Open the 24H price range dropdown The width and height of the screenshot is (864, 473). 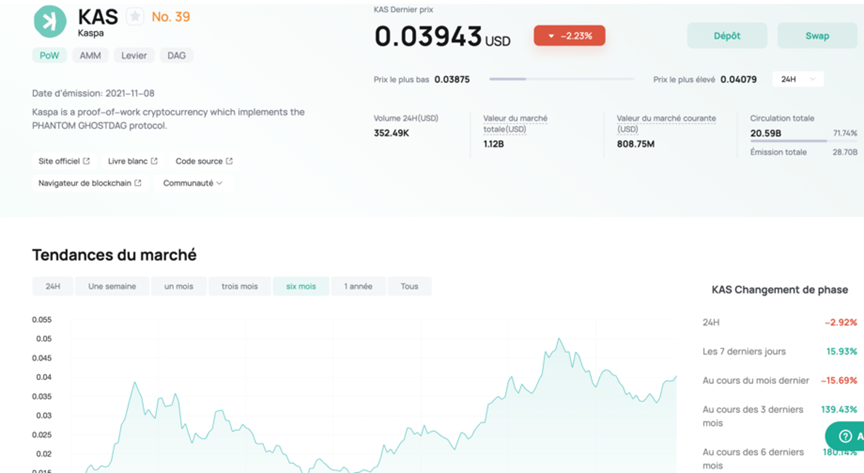point(798,79)
